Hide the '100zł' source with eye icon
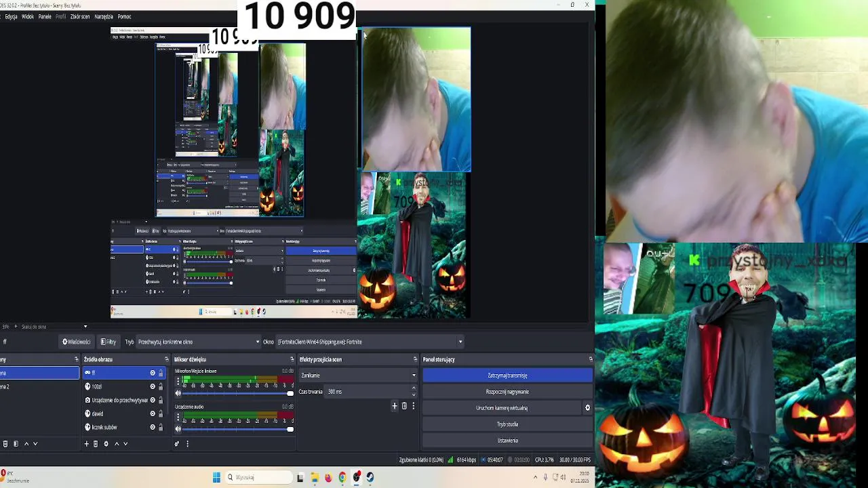868x488 pixels. (x=153, y=386)
